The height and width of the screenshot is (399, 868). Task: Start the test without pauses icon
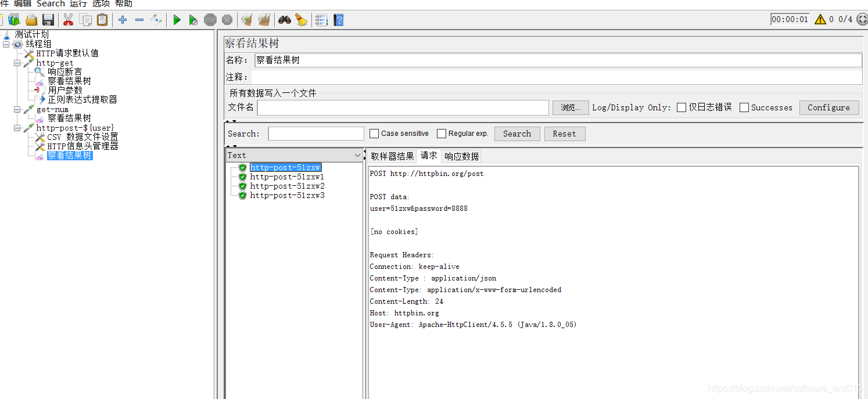coord(193,20)
